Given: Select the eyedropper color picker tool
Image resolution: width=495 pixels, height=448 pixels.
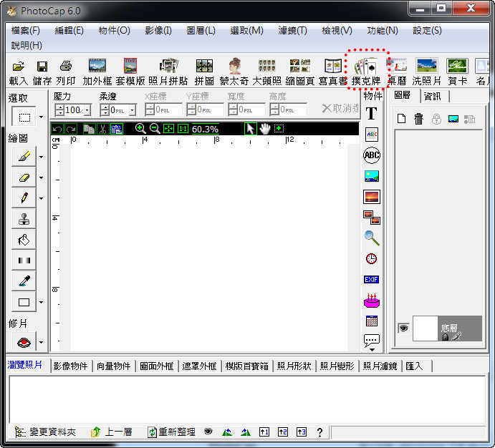Looking at the screenshot, I should [24, 281].
